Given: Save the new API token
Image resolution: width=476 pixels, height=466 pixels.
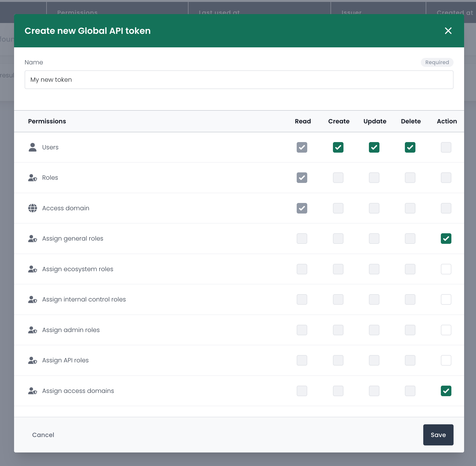Looking at the screenshot, I should click(438, 435).
